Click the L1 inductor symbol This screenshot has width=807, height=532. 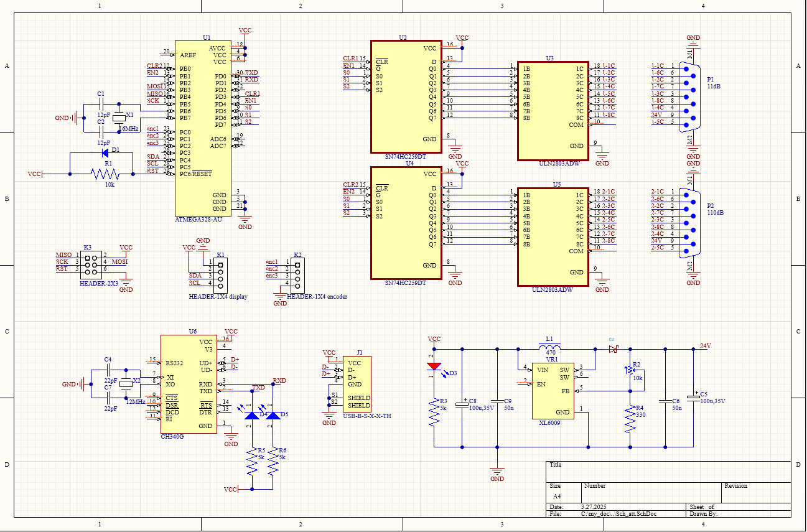coord(549,348)
